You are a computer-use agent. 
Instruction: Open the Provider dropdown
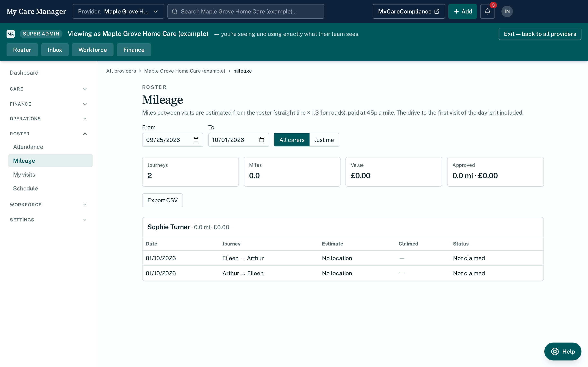click(x=118, y=11)
